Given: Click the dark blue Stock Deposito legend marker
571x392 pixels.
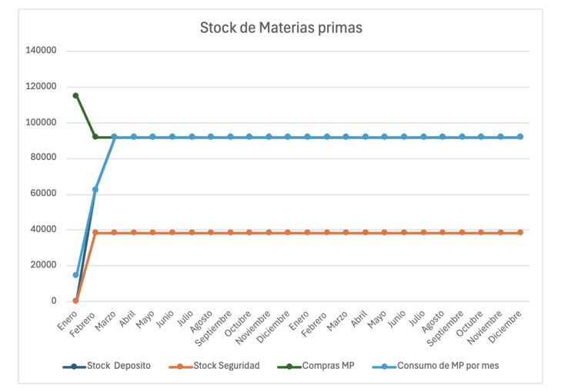Looking at the screenshot, I should pyautogui.click(x=75, y=366).
